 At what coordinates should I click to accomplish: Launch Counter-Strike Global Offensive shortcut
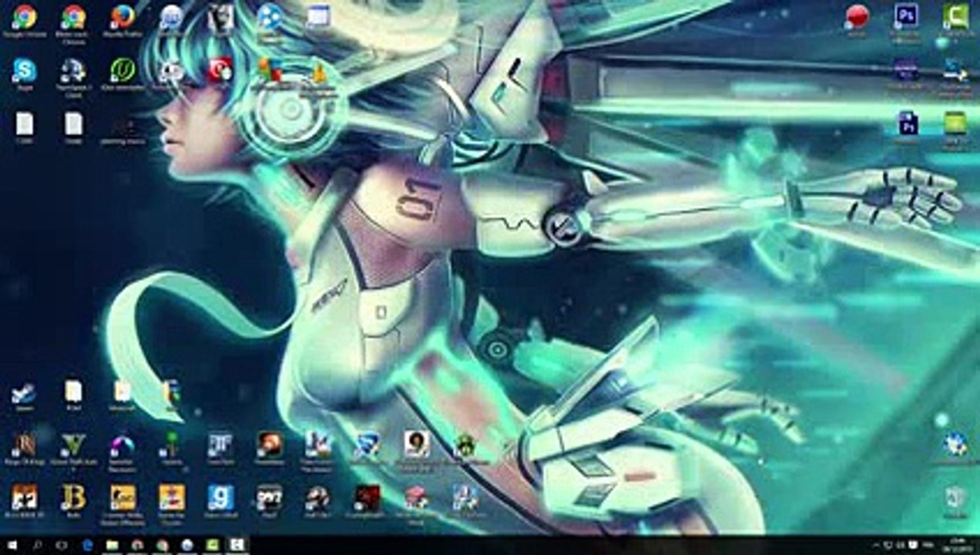click(x=122, y=498)
